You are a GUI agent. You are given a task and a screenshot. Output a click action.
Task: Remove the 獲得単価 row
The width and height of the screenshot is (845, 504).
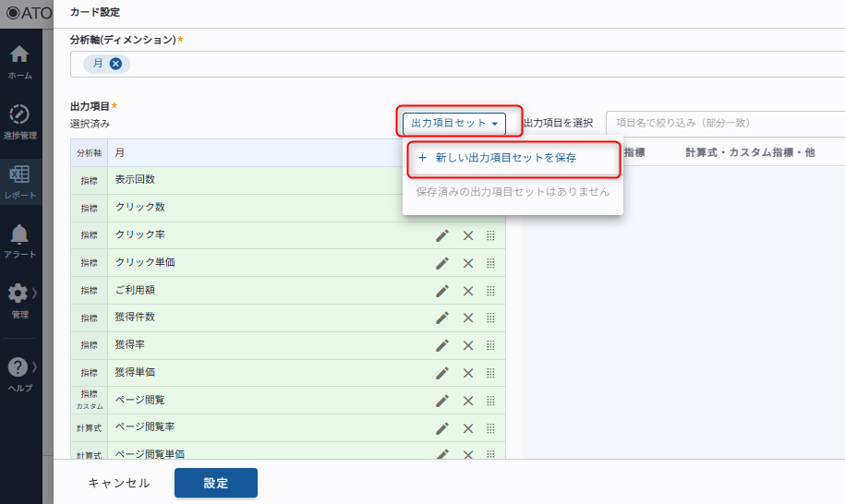(468, 373)
